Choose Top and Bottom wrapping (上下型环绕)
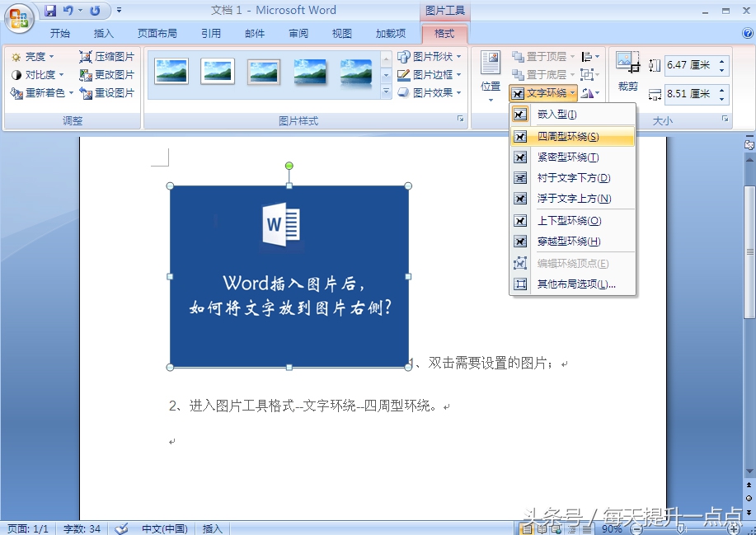756x535 pixels. [x=572, y=221]
